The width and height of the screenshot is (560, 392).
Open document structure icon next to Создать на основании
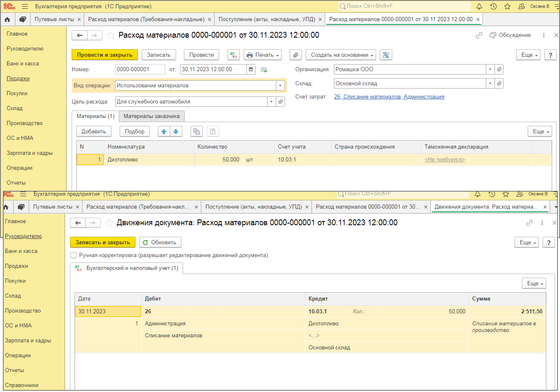386,55
